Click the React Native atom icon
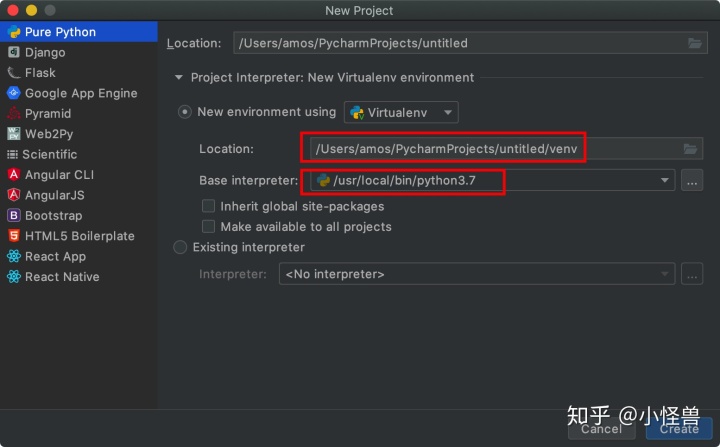The width and height of the screenshot is (720, 447). click(x=14, y=277)
